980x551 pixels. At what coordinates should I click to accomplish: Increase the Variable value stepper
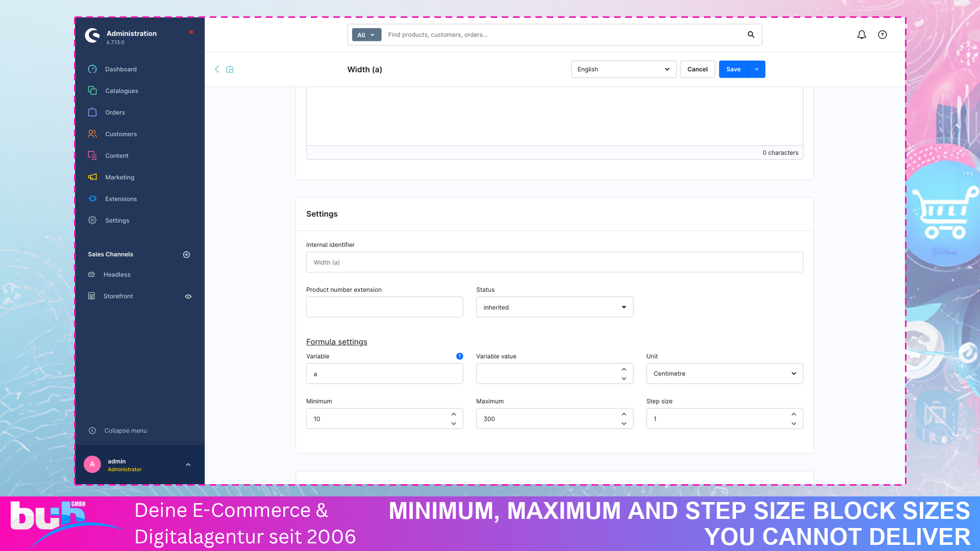tap(624, 369)
